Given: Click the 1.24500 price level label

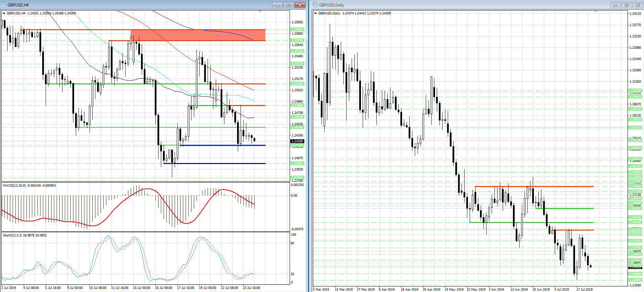Looking at the screenshot, I should (297, 127).
